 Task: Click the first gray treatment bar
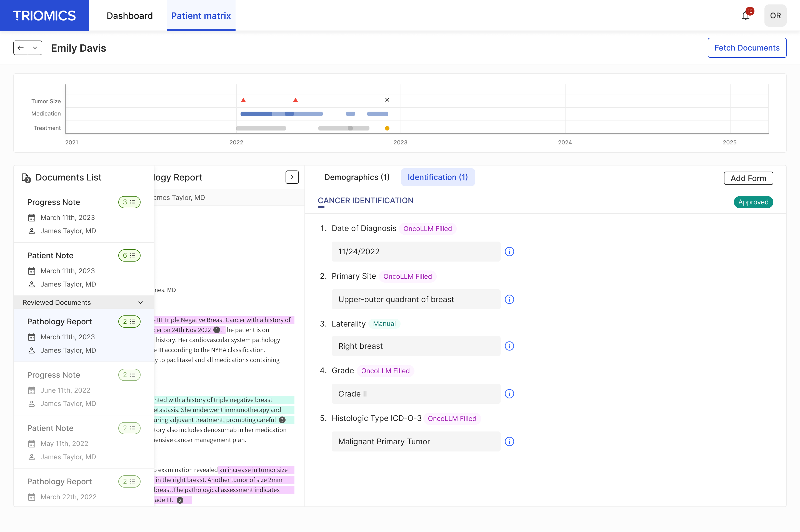(261, 128)
